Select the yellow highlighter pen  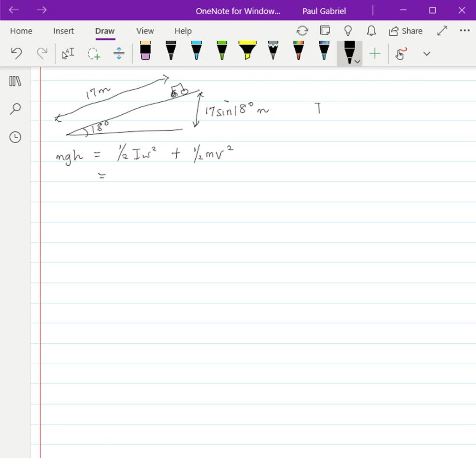point(247,51)
